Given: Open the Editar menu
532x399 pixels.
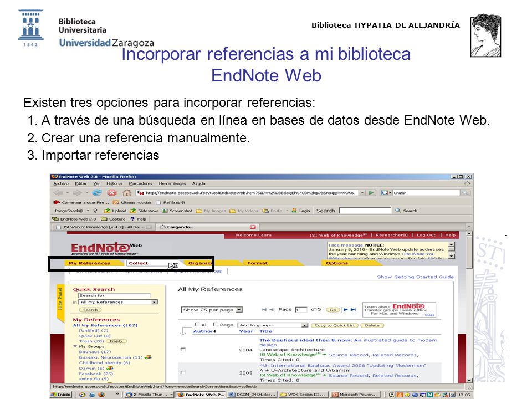Looking at the screenshot, I should click(81, 183).
